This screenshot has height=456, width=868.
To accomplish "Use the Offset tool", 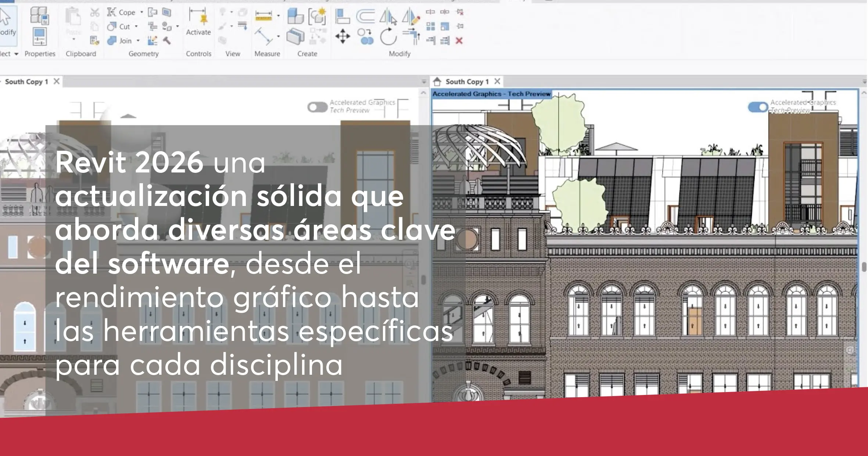I will (x=366, y=15).
